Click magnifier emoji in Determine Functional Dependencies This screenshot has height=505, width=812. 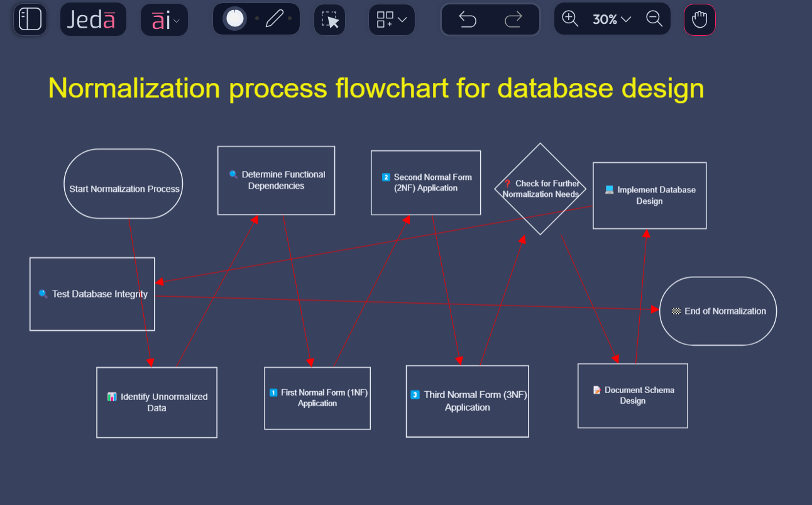coord(233,174)
